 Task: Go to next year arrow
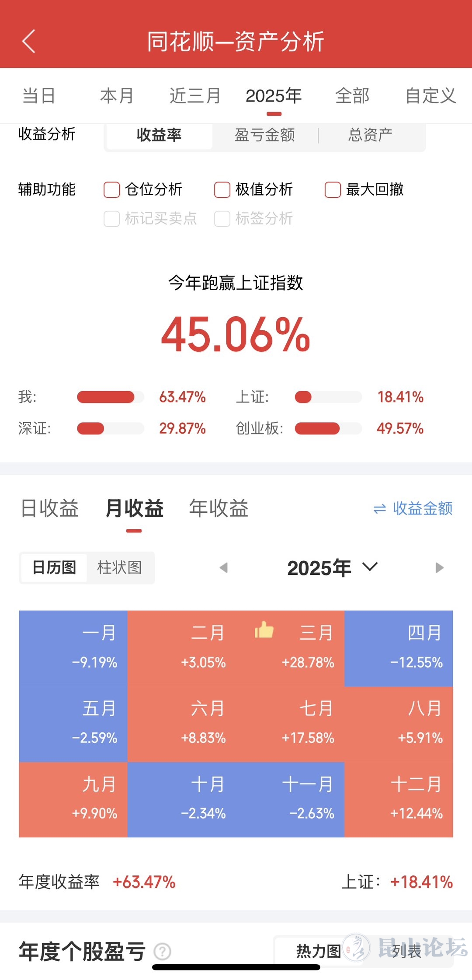(439, 568)
